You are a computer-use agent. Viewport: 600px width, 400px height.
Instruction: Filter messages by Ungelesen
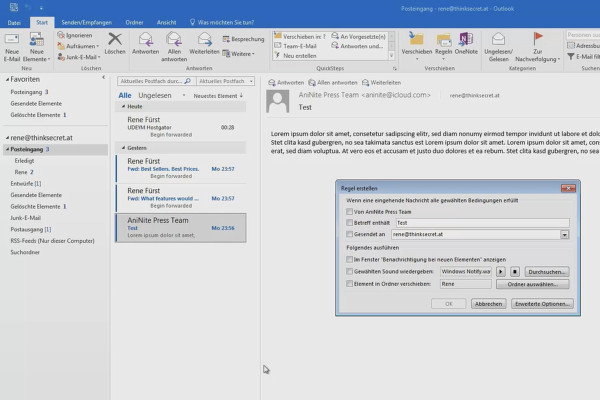tap(155, 96)
